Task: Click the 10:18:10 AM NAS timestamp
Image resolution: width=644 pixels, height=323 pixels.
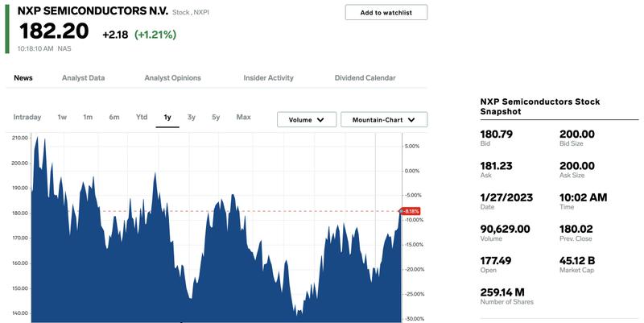Action: (x=44, y=48)
